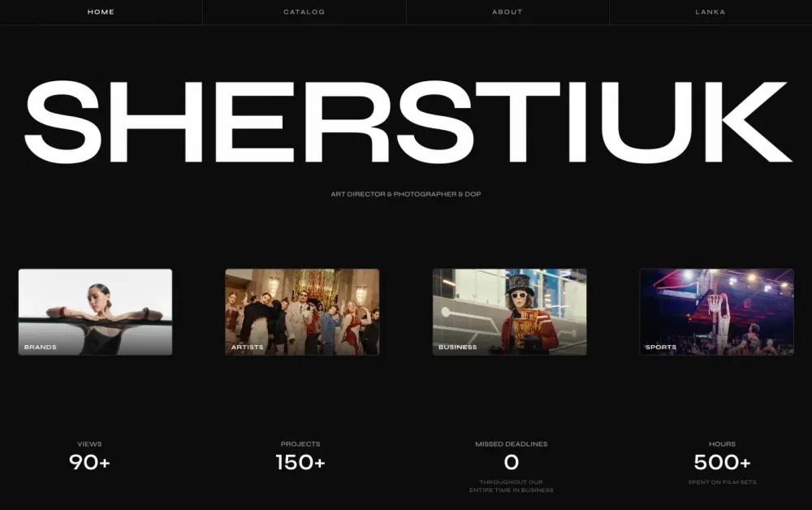The image size is (812, 510).
Task: Click the 'Views' stat label
Action: pos(89,444)
